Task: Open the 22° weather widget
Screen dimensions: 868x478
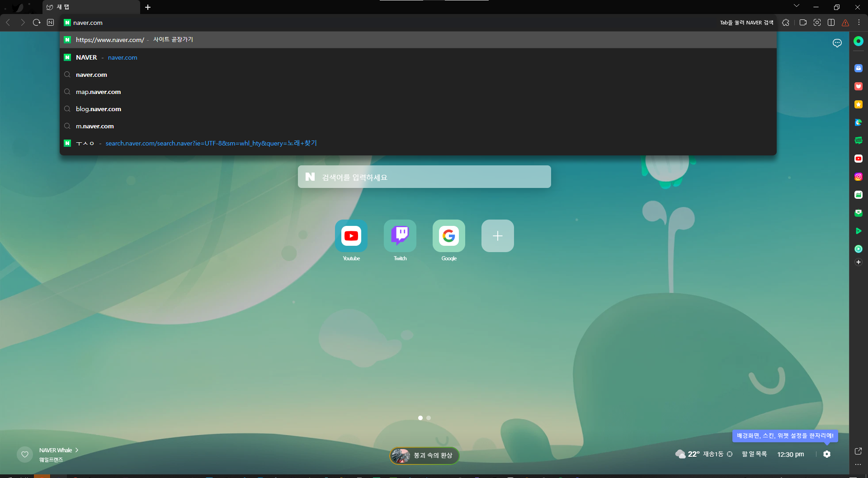Action: click(x=687, y=454)
